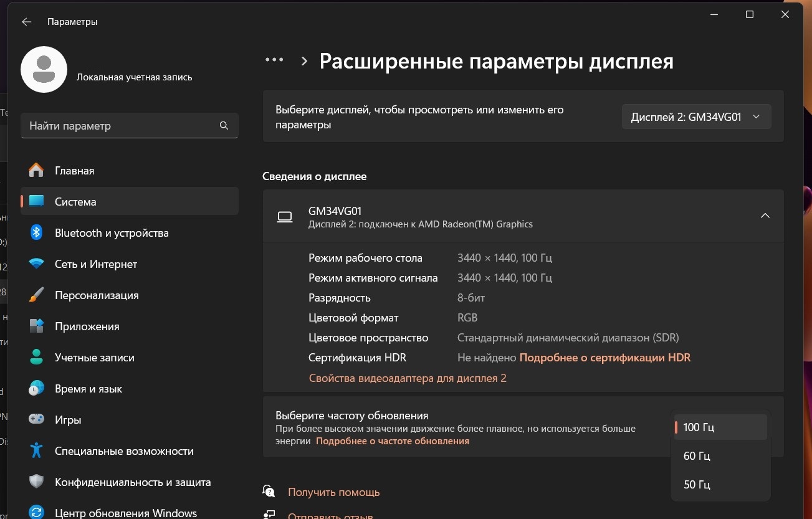Click the Найти параметр search field
The height and width of the screenshot is (519, 812).
pos(122,126)
